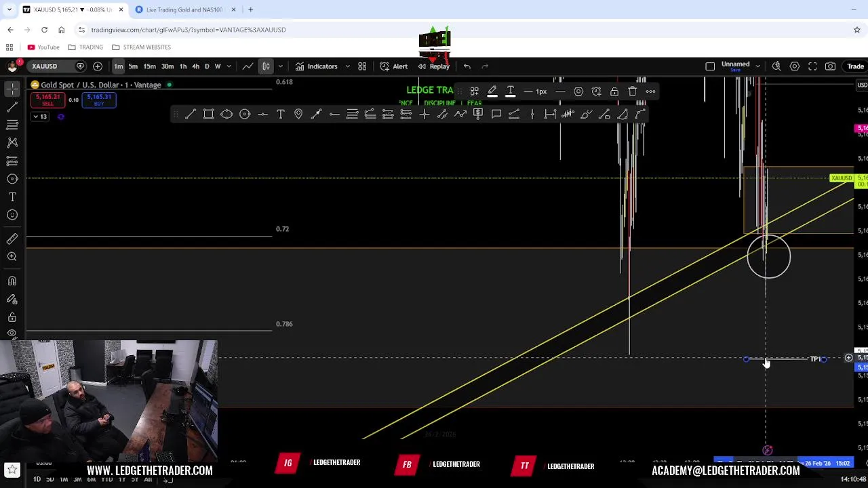Select the 30m timeframe
Screen dimensions: 868x488
pos(167,66)
